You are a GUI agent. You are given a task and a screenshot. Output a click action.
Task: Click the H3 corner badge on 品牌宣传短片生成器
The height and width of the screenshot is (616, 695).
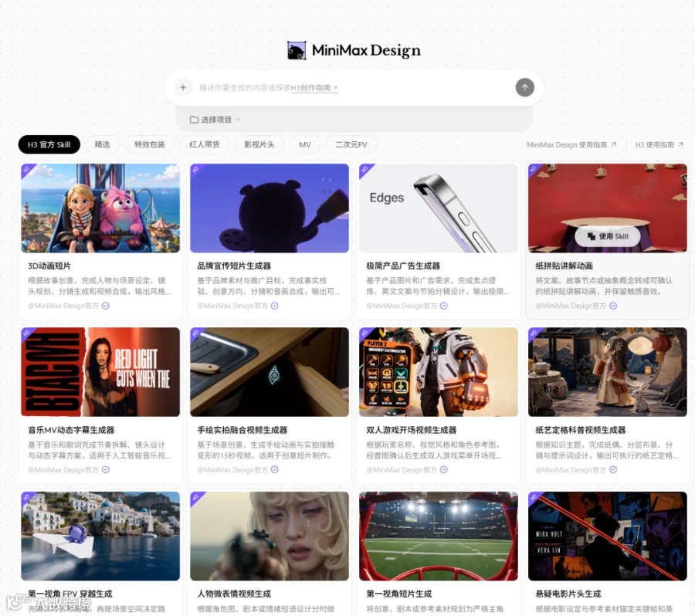(195, 169)
